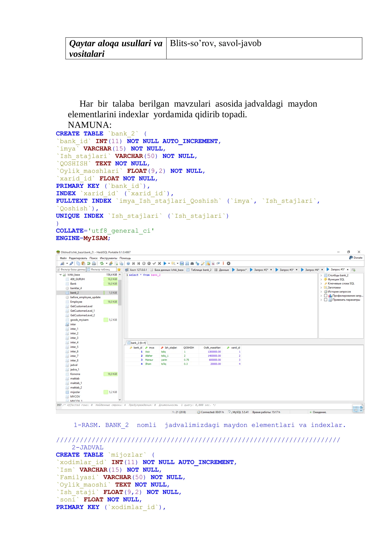Expand the Столбцы bank_2 node
This screenshot has width=392, height=555.
[x=321, y=275]
